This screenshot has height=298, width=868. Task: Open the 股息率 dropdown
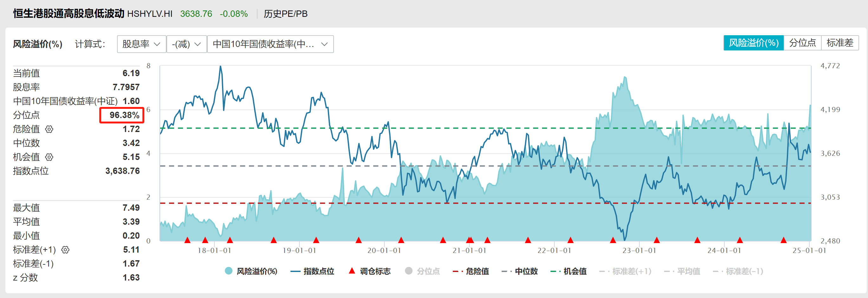[141, 44]
